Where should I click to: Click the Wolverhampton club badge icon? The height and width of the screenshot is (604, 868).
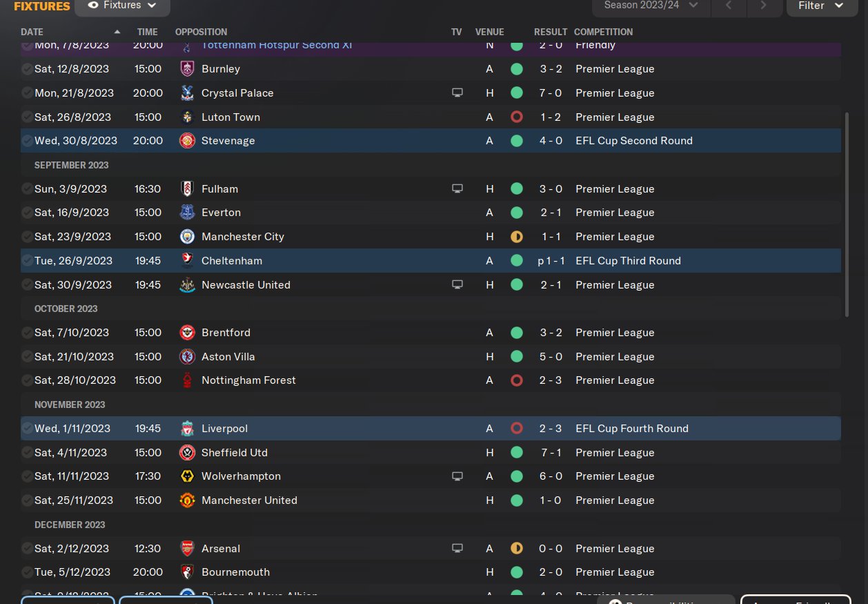click(x=187, y=476)
